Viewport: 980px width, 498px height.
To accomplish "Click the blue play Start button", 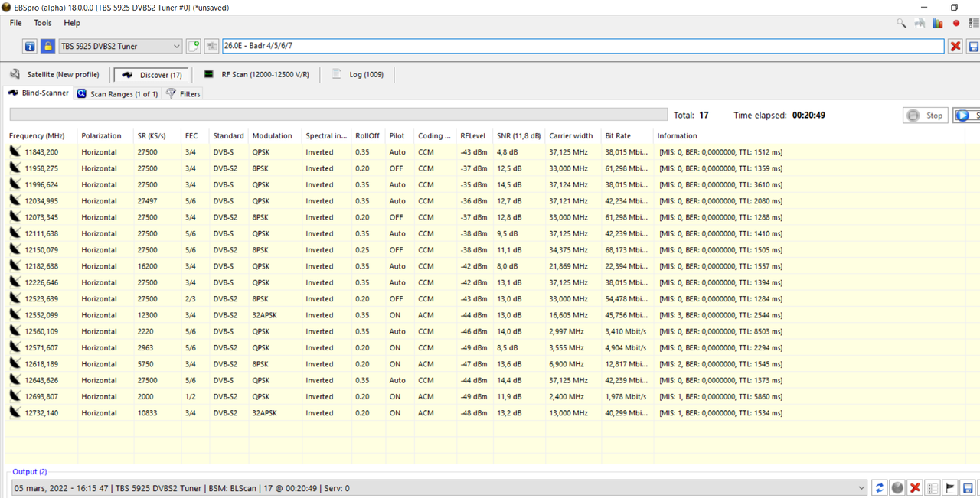I will coord(966,116).
